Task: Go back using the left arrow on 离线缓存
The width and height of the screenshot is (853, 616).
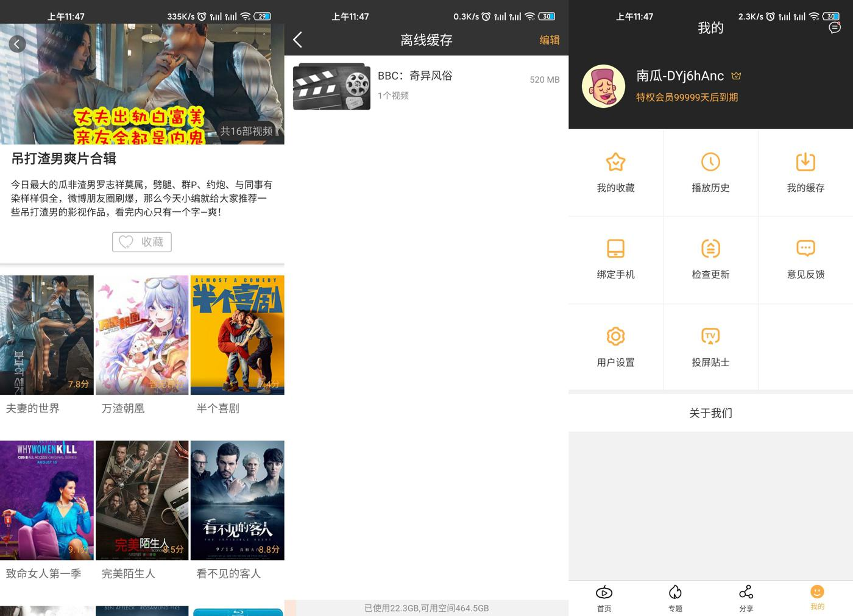Action: click(x=297, y=39)
